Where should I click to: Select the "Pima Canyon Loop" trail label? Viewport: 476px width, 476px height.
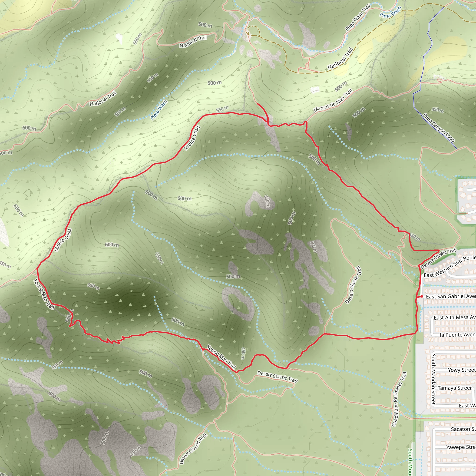coord(439,127)
